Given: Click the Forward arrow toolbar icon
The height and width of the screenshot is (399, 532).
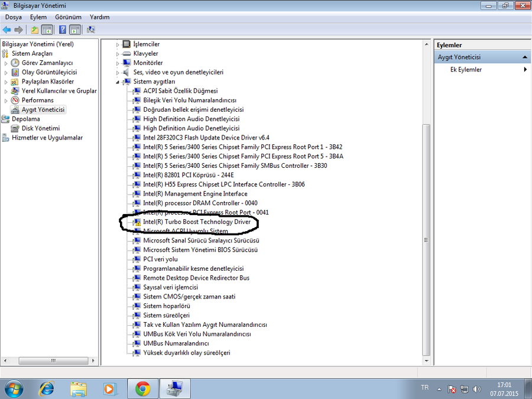Looking at the screenshot, I should click(x=19, y=30).
